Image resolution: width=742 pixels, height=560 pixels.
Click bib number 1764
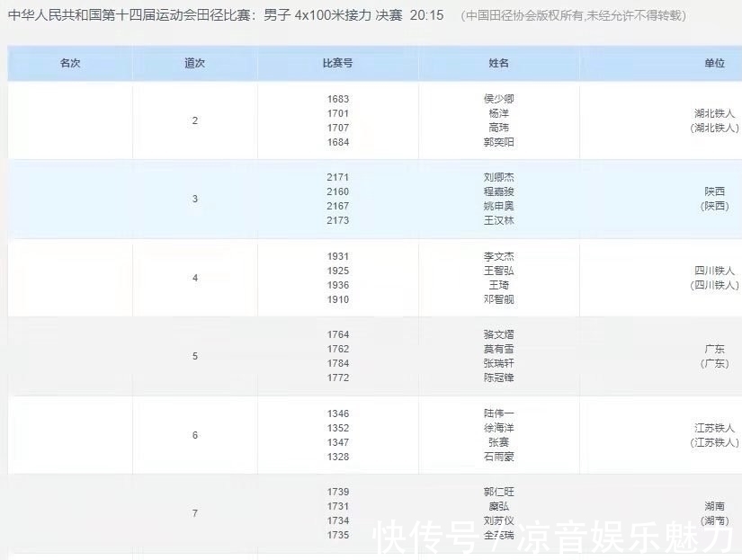click(338, 334)
